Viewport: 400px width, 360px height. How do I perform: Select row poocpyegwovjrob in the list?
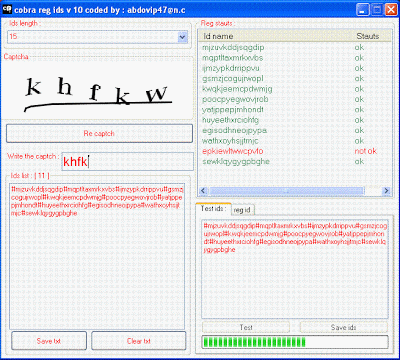coord(295,99)
